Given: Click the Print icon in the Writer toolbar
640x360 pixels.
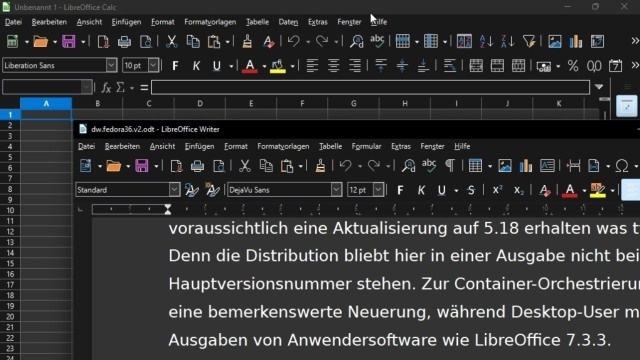Looking at the screenshot, I should click(x=197, y=166).
